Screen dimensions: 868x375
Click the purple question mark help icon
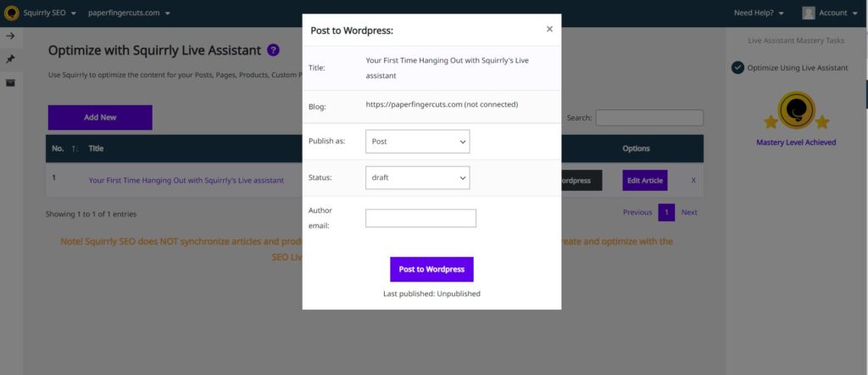click(273, 50)
